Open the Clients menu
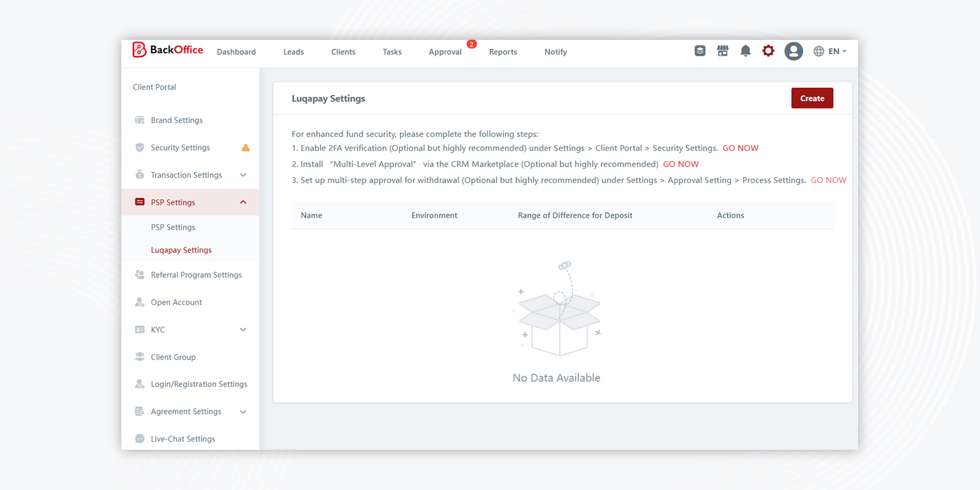 [x=343, y=52]
